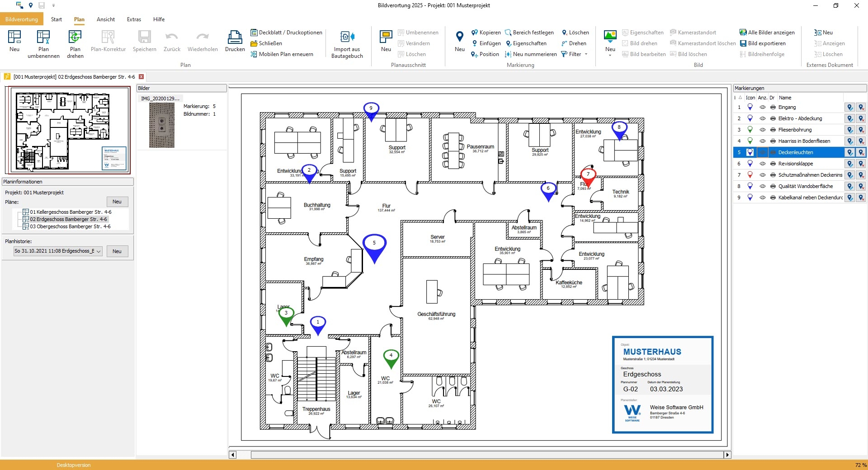Click green marker icon of Fliesenbohrung row
The height and width of the screenshot is (470, 868).
coord(750,130)
